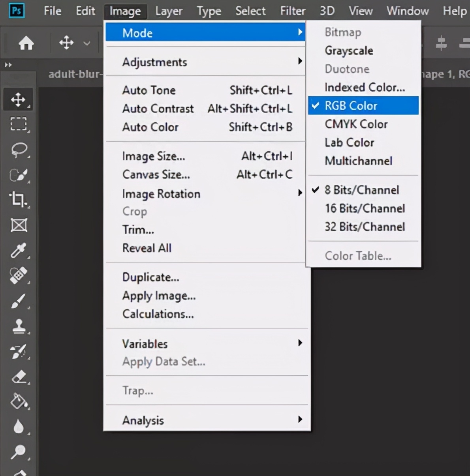Open the Filter menu
The height and width of the screenshot is (476, 470).
292,11
